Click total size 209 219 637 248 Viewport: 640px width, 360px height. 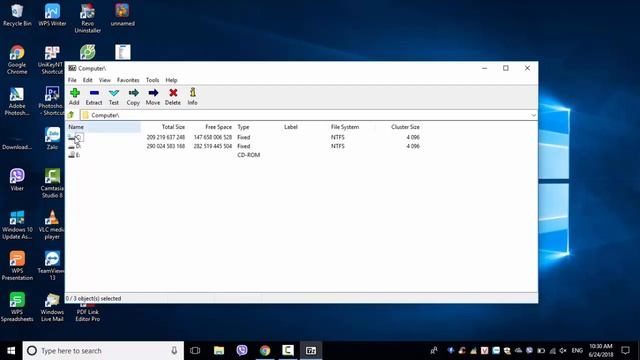point(166,138)
